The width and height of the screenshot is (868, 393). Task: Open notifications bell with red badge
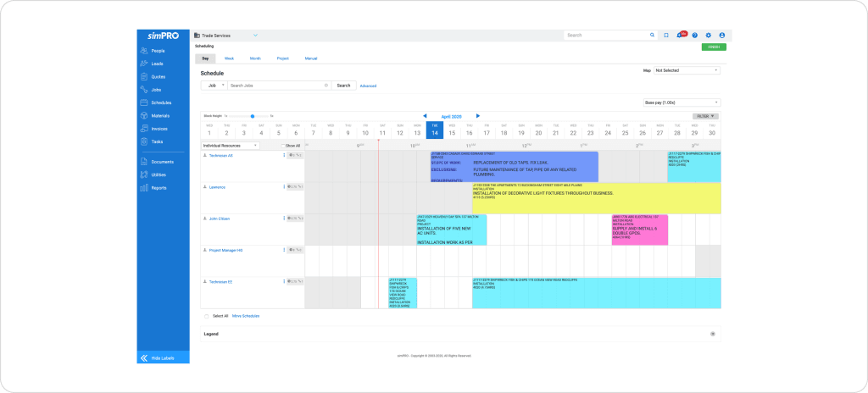coord(681,35)
